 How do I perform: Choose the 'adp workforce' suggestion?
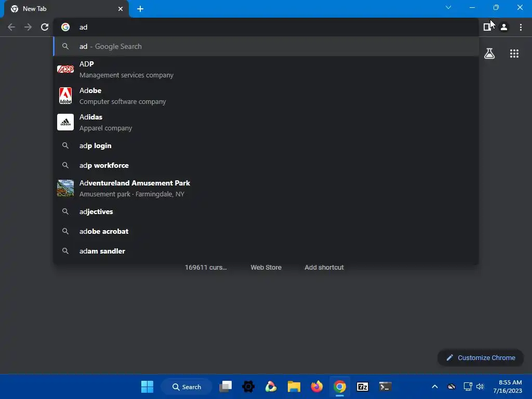coord(266,165)
